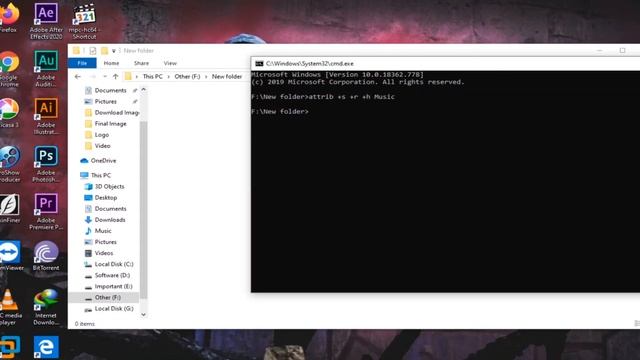Launch Google Chrome desktop icon

(9, 69)
